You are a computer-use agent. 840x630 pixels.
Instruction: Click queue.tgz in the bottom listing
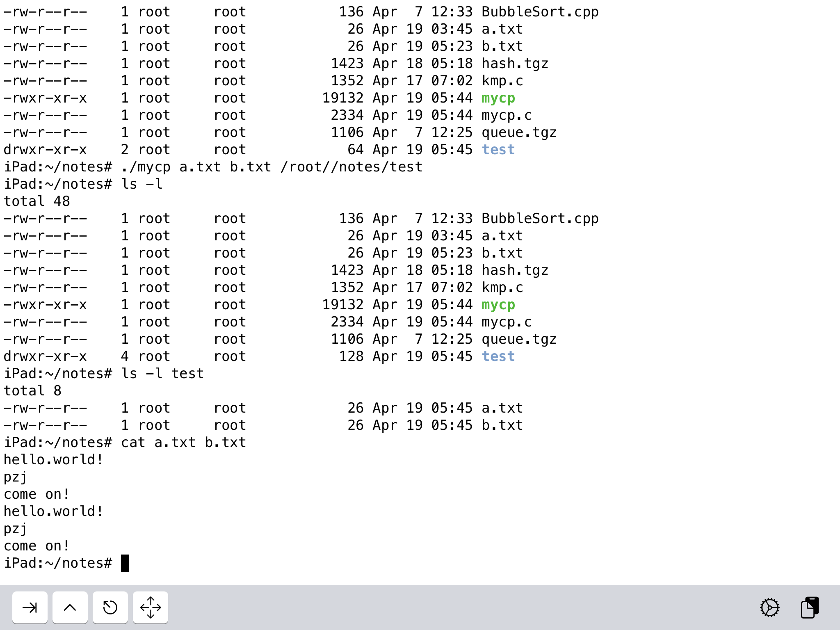pos(519,339)
